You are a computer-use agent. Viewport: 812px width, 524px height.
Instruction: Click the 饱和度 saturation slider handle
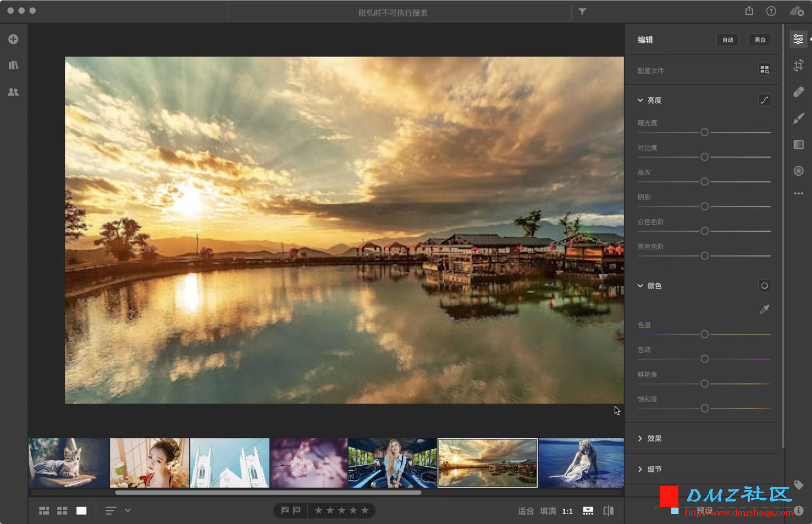click(704, 409)
